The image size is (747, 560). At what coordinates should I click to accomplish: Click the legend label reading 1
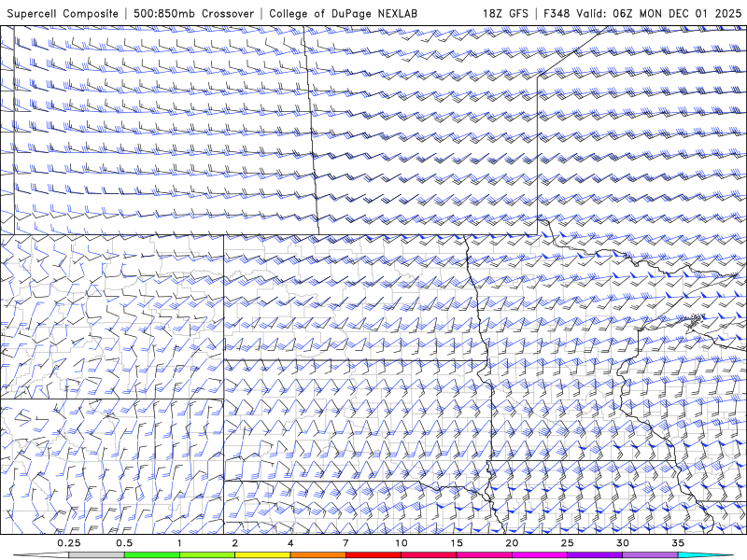point(179,543)
